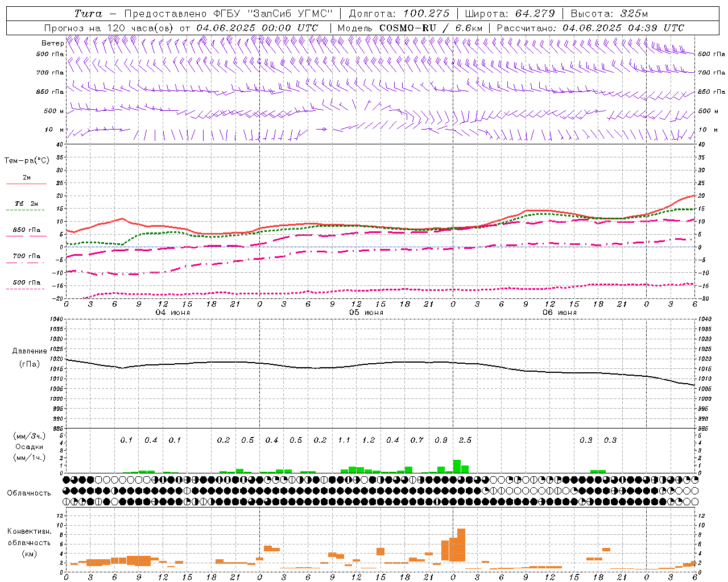The height and width of the screenshot is (582, 728).
Task: Click the "850 гПа" temperature legend entry
Action: click(x=27, y=230)
